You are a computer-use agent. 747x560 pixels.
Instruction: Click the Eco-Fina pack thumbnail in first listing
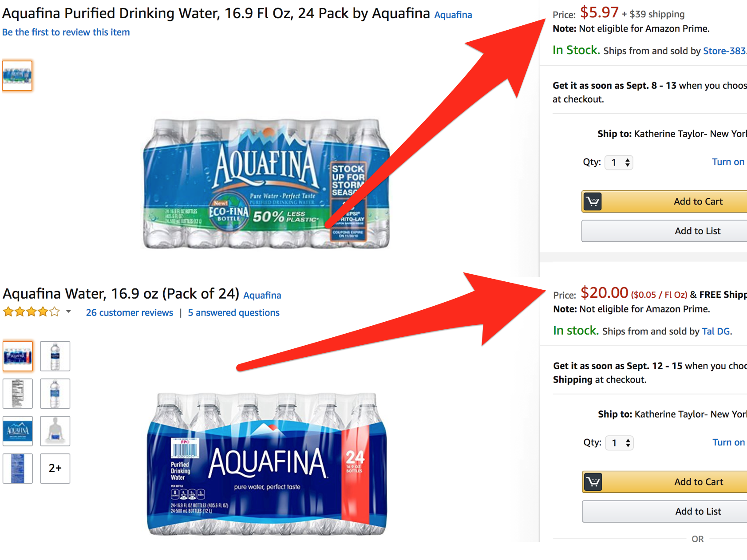(17, 76)
